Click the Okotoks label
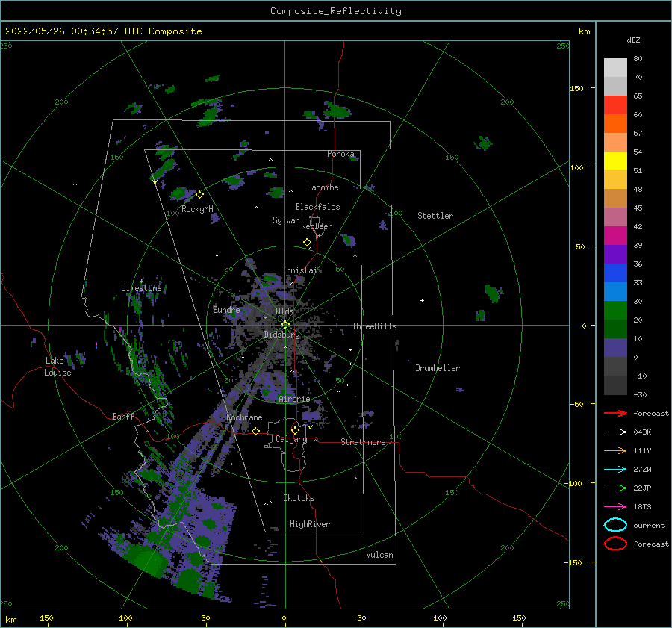This screenshot has height=628, width=672. pos(299,498)
